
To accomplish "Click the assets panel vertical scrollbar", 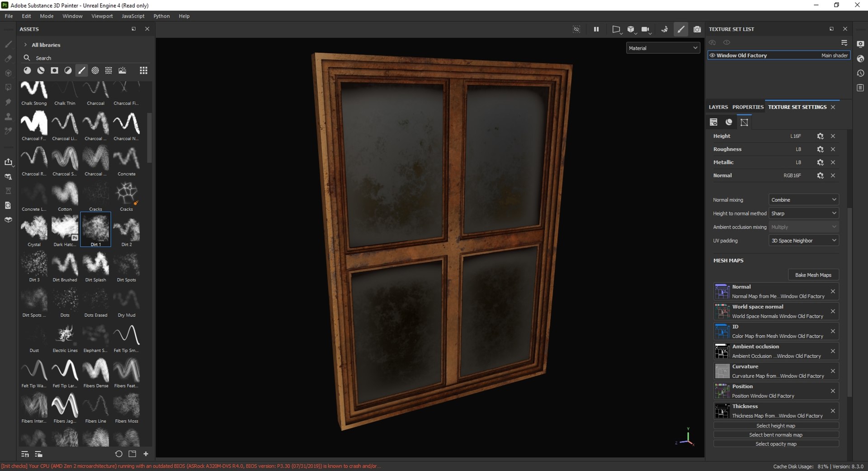I will pyautogui.click(x=149, y=138).
